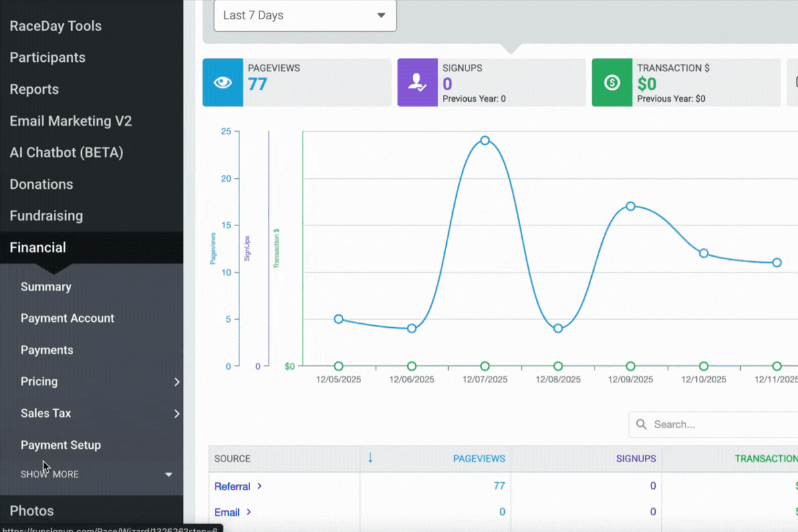Screen dimensions: 798x532
Task: Click the sort arrow in Pageviews column
Action: coord(370,458)
